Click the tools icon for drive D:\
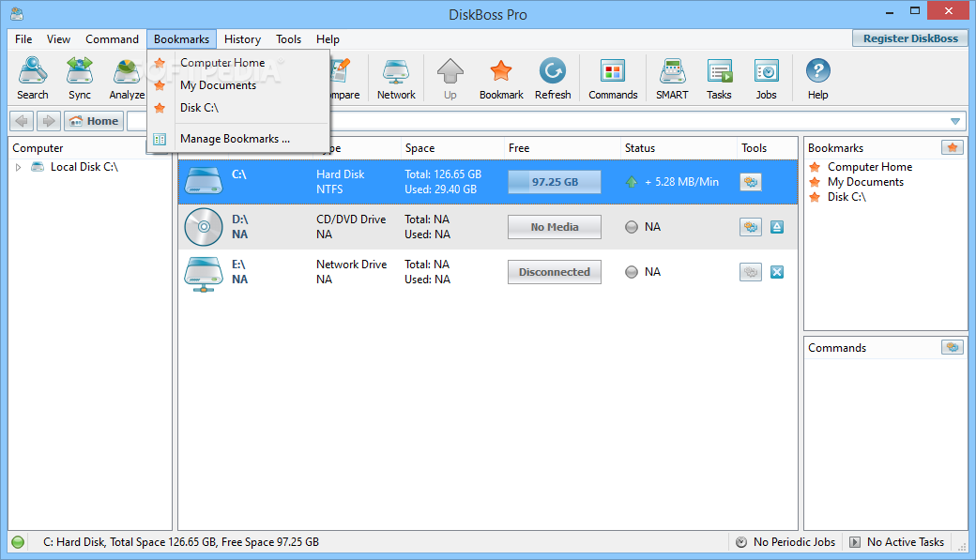This screenshot has width=976, height=560. click(x=751, y=227)
